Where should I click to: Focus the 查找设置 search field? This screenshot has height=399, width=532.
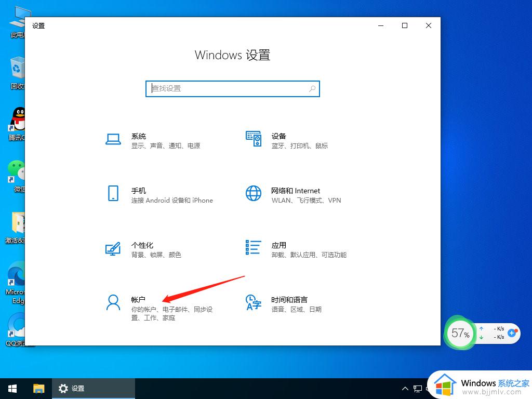pos(233,88)
